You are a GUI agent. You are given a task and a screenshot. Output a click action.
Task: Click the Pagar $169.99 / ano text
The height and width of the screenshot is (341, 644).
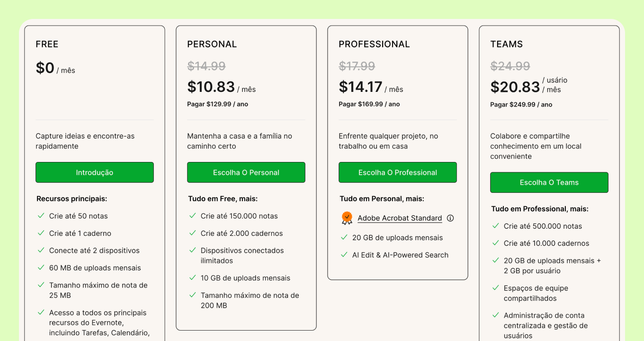[x=369, y=104]
